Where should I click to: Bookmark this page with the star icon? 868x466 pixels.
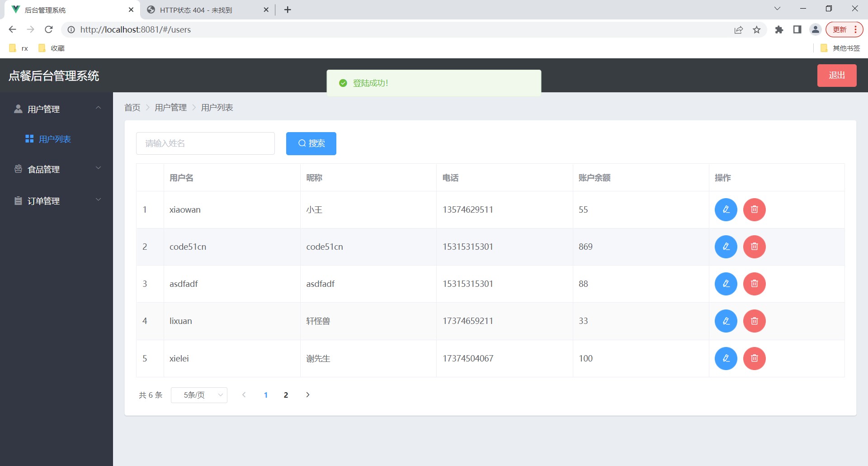point(756,30)
